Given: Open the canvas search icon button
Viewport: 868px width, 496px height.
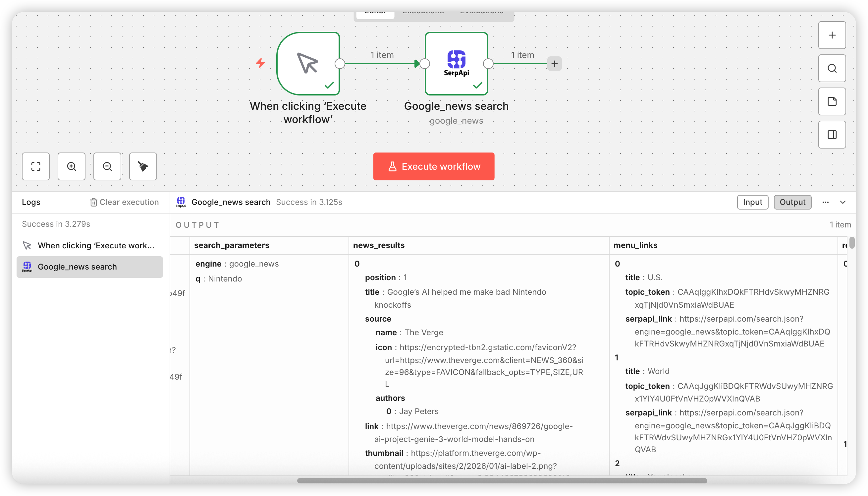Looking at the screenshot, I should [832, 69].
